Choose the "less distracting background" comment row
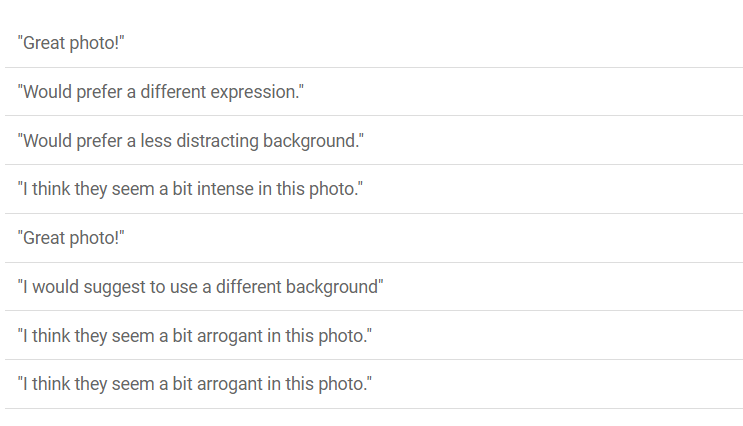The height and width of the screenshot is (426, 743). pyautogui.click(x=191, y=141)
